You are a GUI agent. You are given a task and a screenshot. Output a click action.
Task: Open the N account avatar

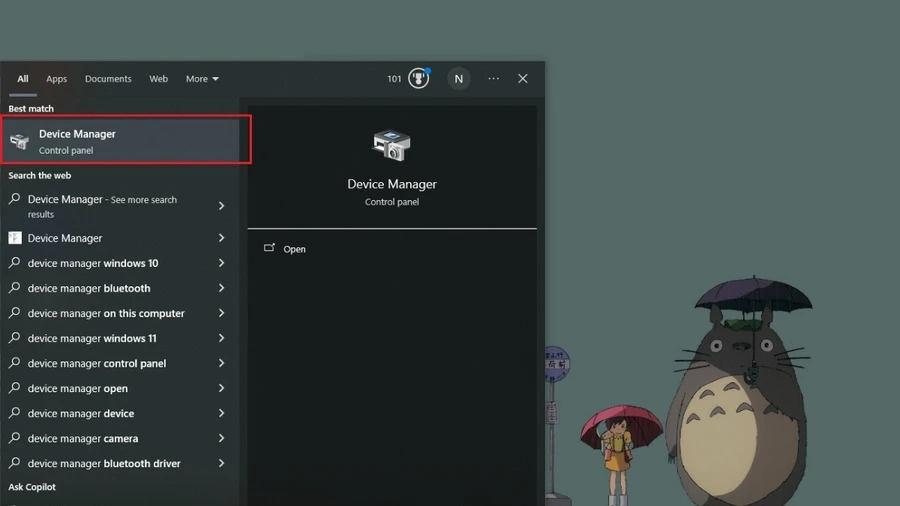pyautogui.click(x=459, y=79)
